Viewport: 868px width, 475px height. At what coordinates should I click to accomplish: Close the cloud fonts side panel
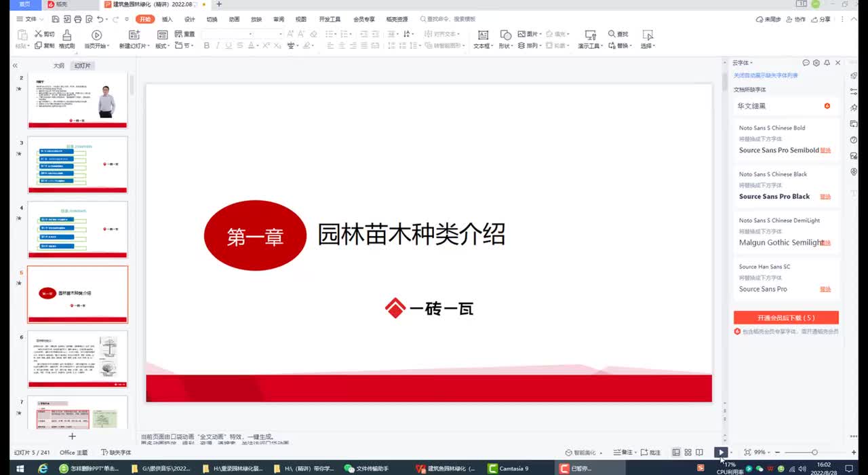[837, 62]
